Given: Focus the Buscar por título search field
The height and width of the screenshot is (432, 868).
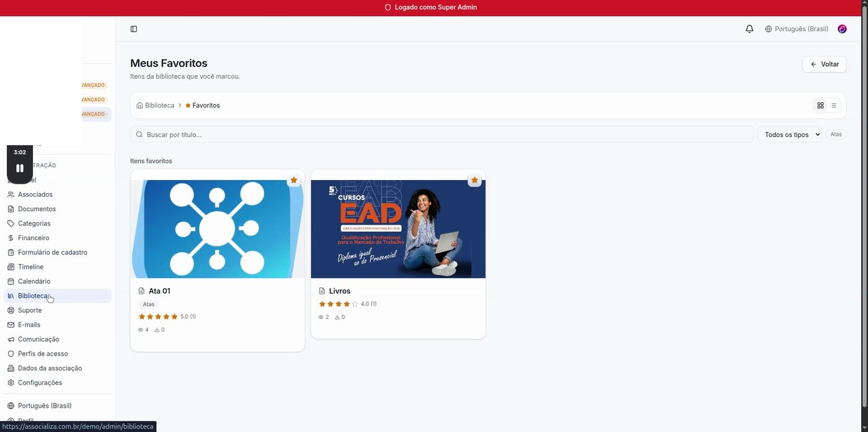Looking at the screenshot, I should point(441,135).
